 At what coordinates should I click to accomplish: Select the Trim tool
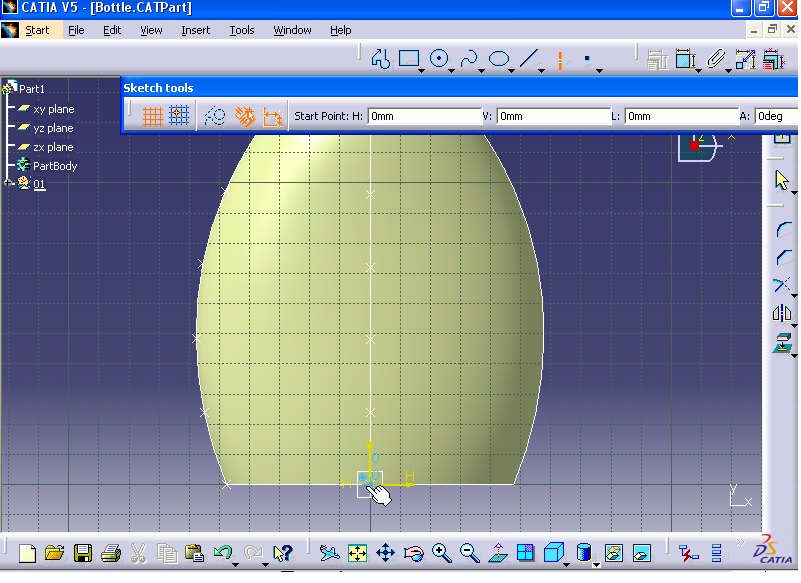point(782,285)
